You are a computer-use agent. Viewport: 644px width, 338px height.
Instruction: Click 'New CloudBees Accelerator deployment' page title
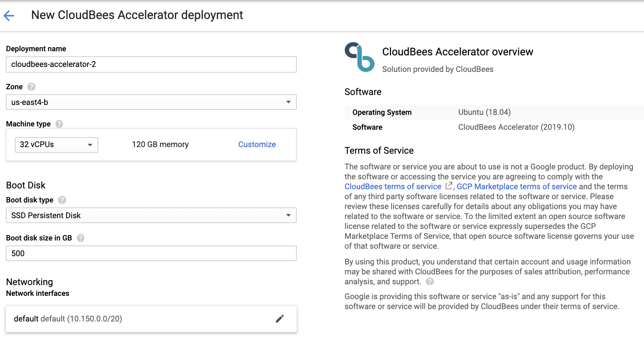click(137, 15)
